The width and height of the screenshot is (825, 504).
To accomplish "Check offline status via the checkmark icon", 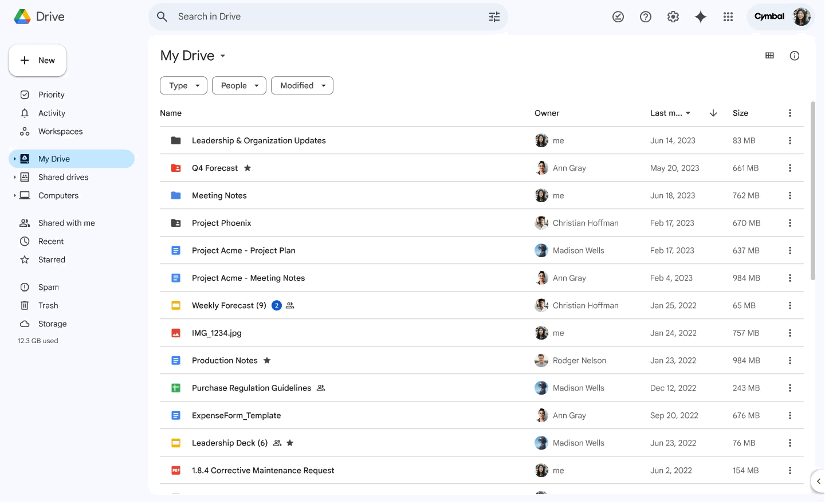I will (618, 17).
